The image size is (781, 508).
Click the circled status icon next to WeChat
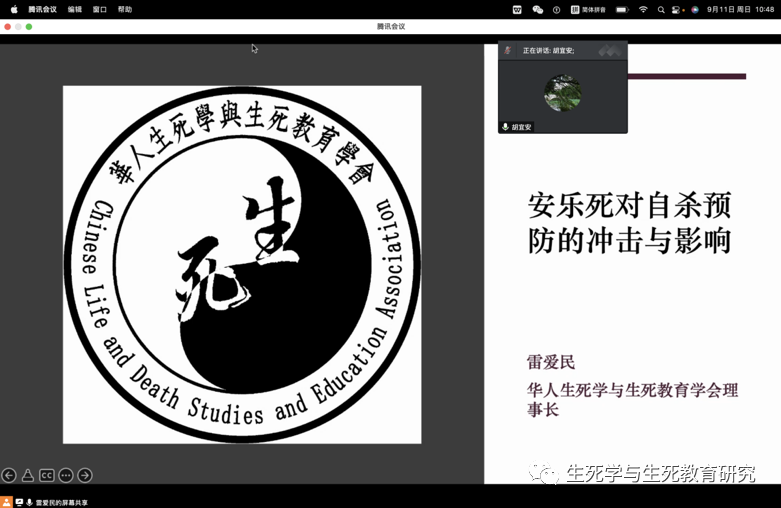pos(556,9)
